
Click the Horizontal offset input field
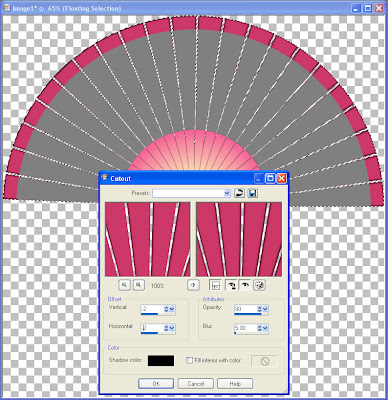coord(152,328)
